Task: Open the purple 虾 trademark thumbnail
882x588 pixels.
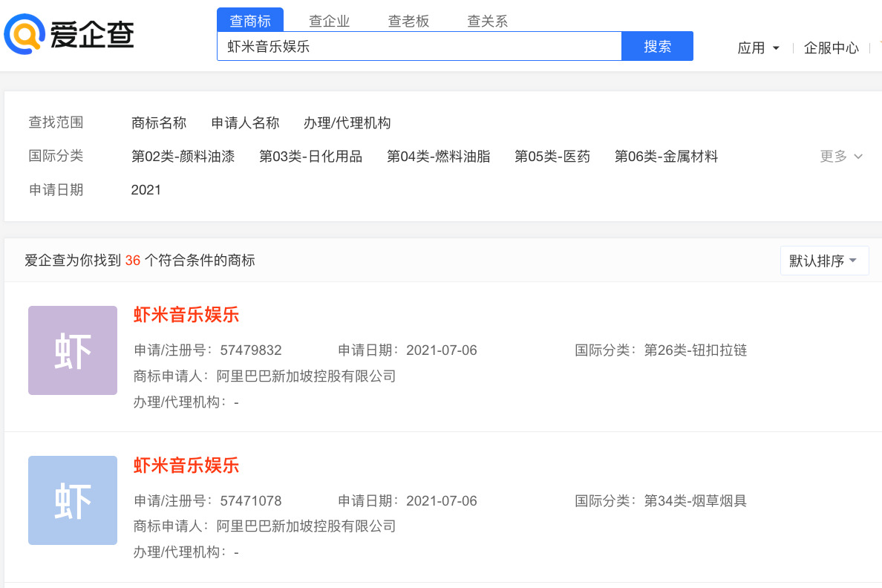Action: [73, 350]
